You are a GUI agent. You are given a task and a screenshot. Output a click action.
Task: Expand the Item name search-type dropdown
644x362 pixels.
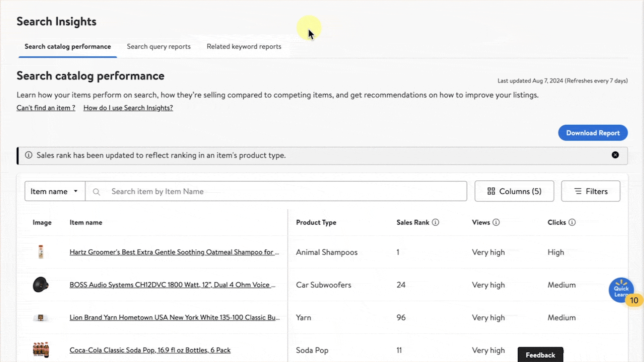(55, 191)
